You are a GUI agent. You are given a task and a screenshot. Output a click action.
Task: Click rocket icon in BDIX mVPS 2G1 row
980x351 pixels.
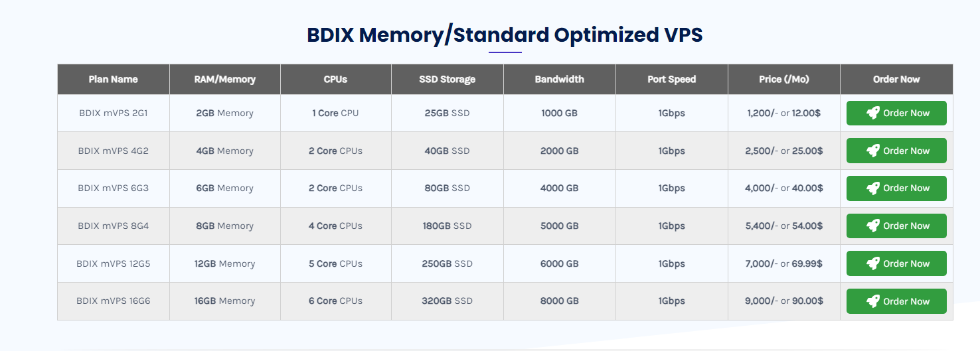coord(873,113)
